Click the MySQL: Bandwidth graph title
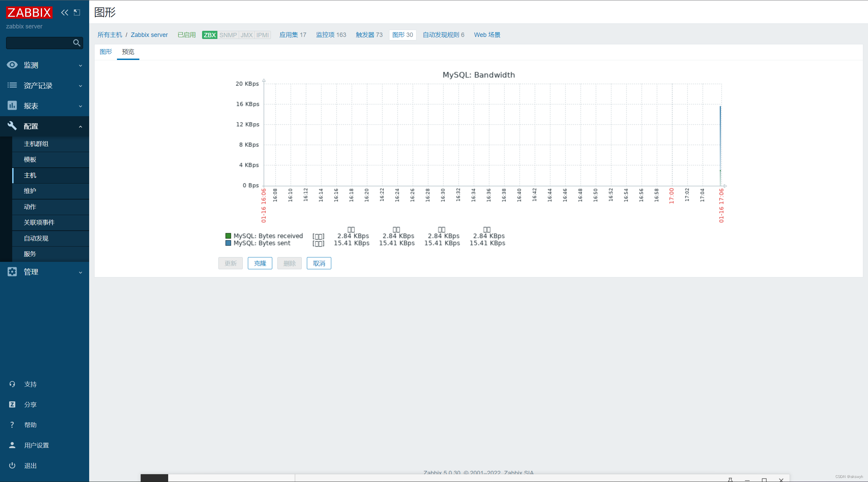 coord(479,75)
